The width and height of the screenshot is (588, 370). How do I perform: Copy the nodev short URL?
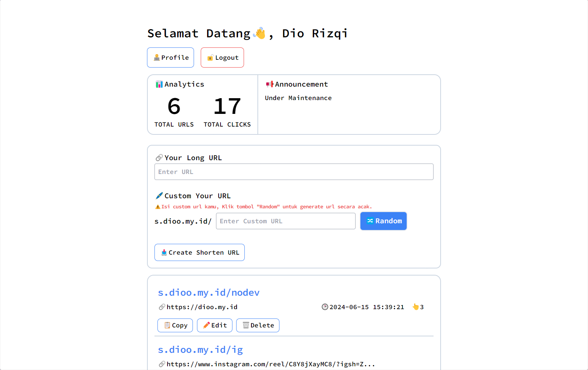pos(175,325)
